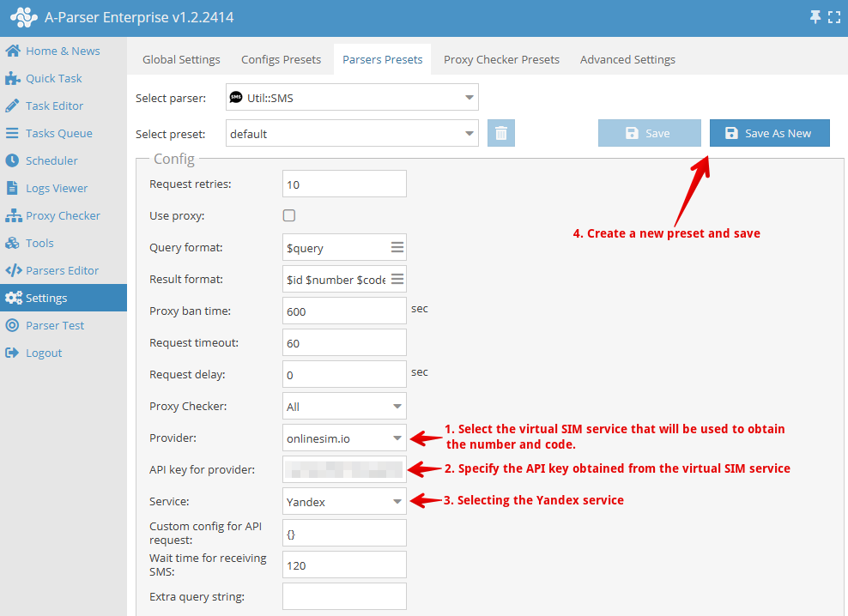Expand the Select parser dropdown
848x616 pixels.
coord(352,98)
